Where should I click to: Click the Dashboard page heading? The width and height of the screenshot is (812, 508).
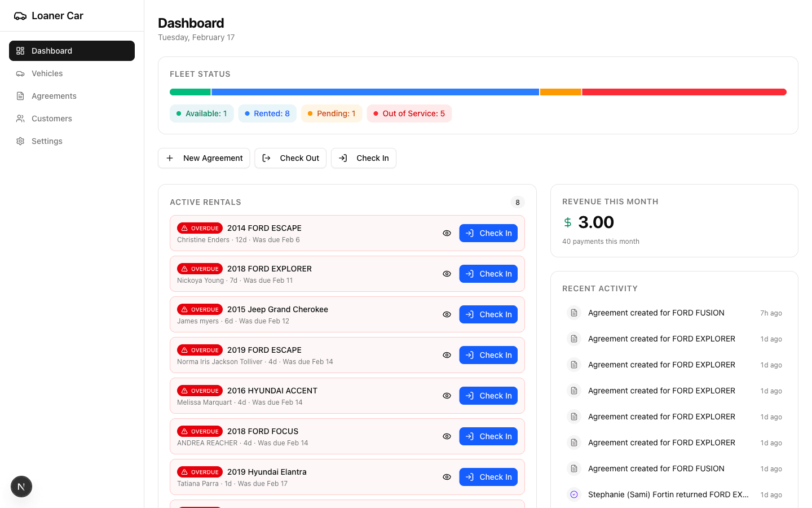pos(191,23)
